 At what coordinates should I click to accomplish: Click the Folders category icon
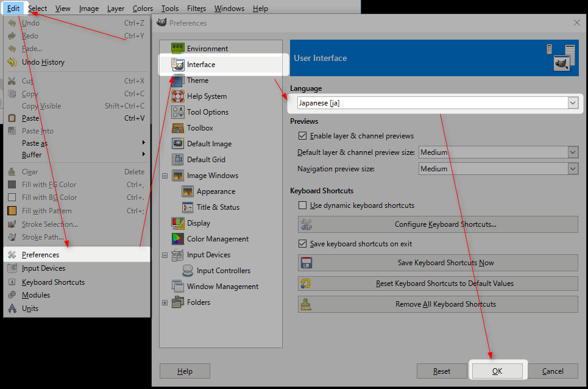pyautogui.click(x=178, y=302)
